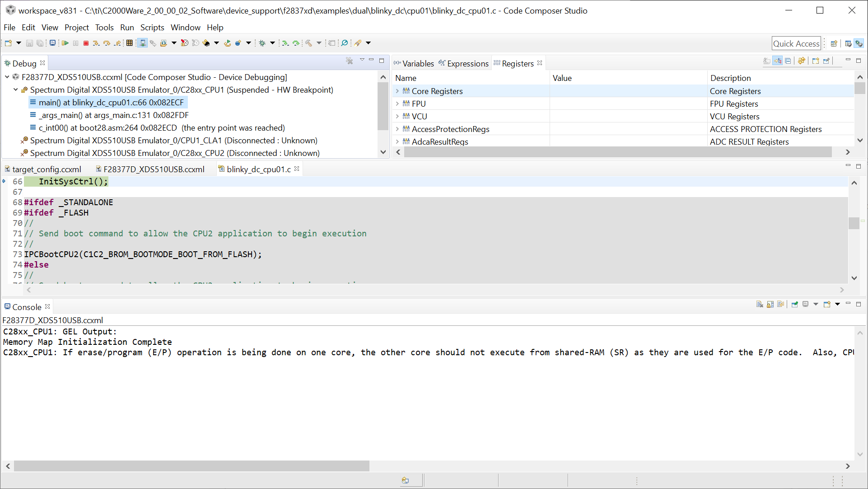
Task: Click Remove All Terminated icon in Debug view
Action: click(x=349, y=61)
